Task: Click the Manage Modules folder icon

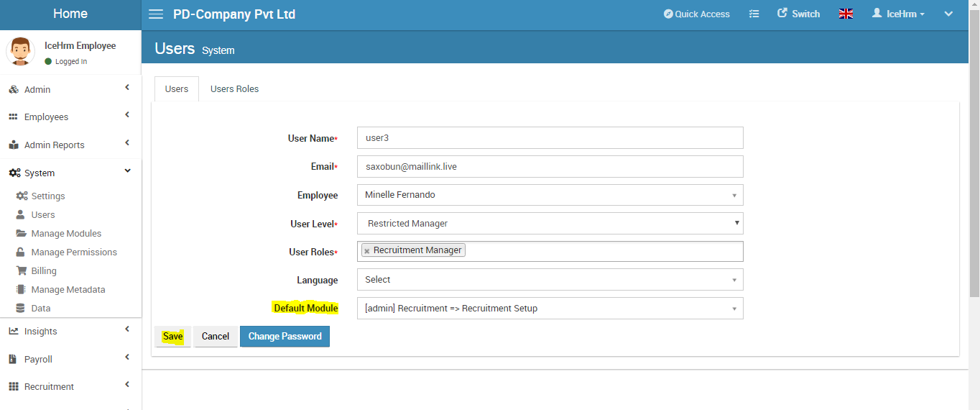Action: pos(21,233)
